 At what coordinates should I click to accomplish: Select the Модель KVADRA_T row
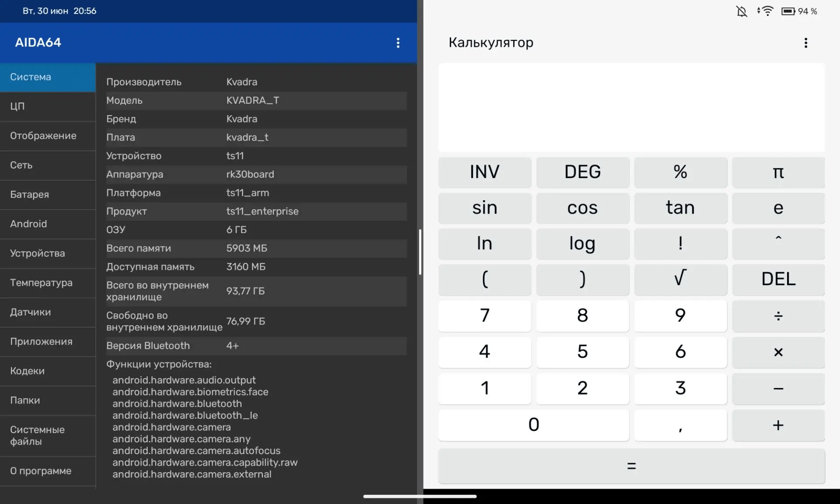(x=256, y=101)
